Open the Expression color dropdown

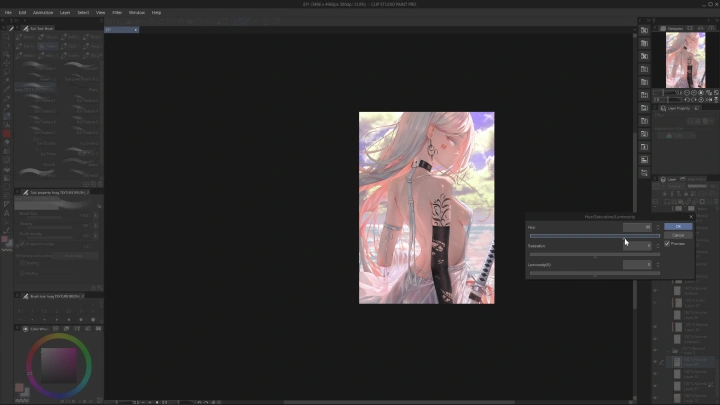point(676,136)
